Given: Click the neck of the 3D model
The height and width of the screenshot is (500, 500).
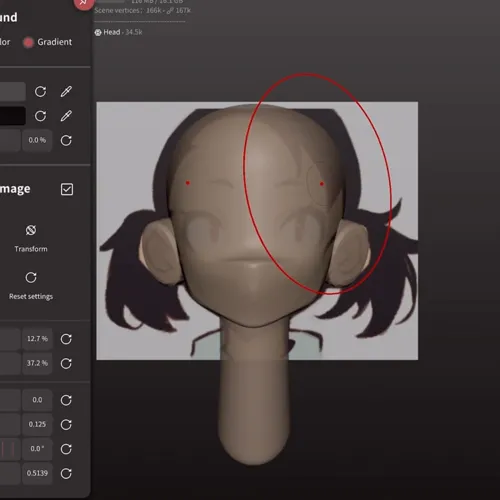Looking at the screenshot, I should (x=253, y=393).
